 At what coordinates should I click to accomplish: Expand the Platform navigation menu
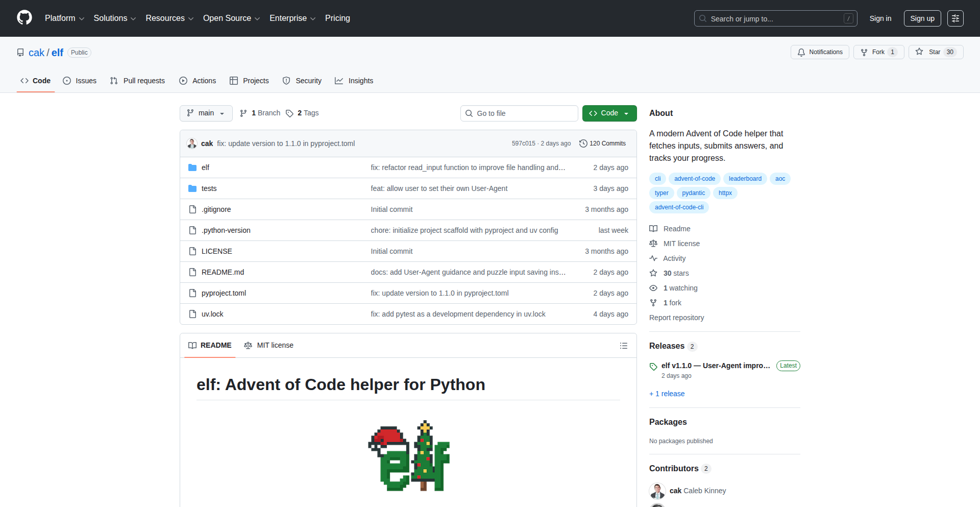[64, 18]
